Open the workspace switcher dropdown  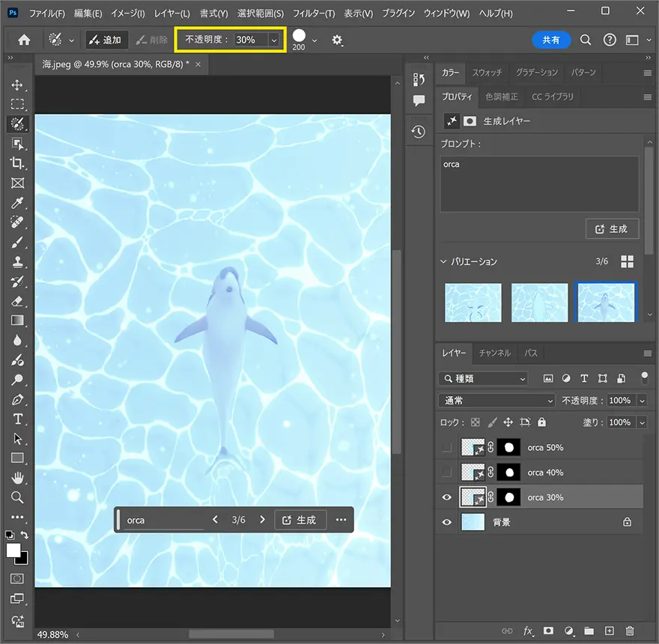(x=637, y=40)
